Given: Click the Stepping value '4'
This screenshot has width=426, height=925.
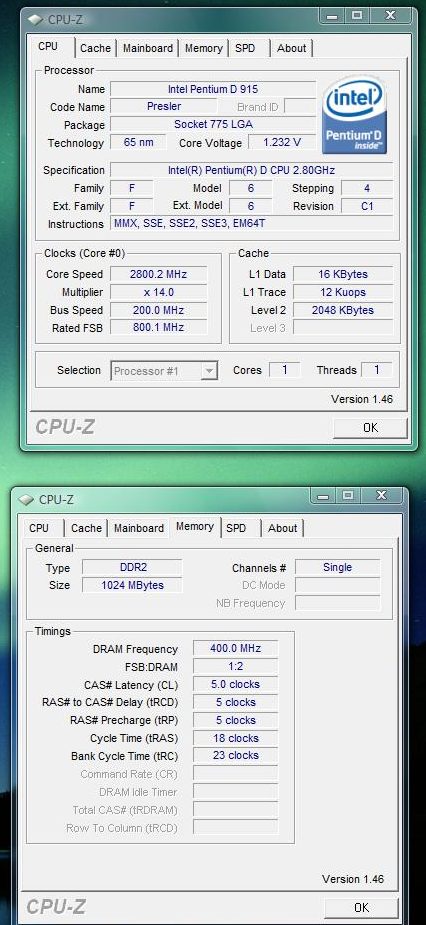Looking at the screenshot, I should click(367, 188).
